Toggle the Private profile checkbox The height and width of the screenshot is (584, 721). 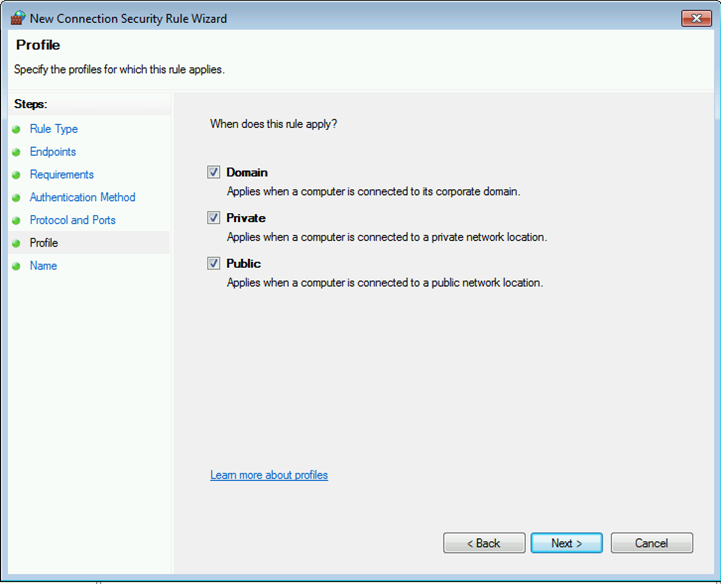(x=213, y=217)
